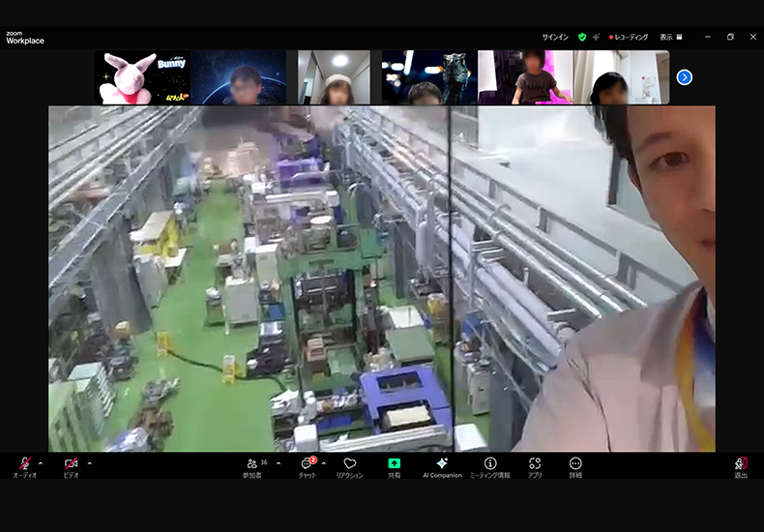Expand the audio options arrow beside オーディオ
The width and height of the screenshot is (764, 532).
(41, 463)
